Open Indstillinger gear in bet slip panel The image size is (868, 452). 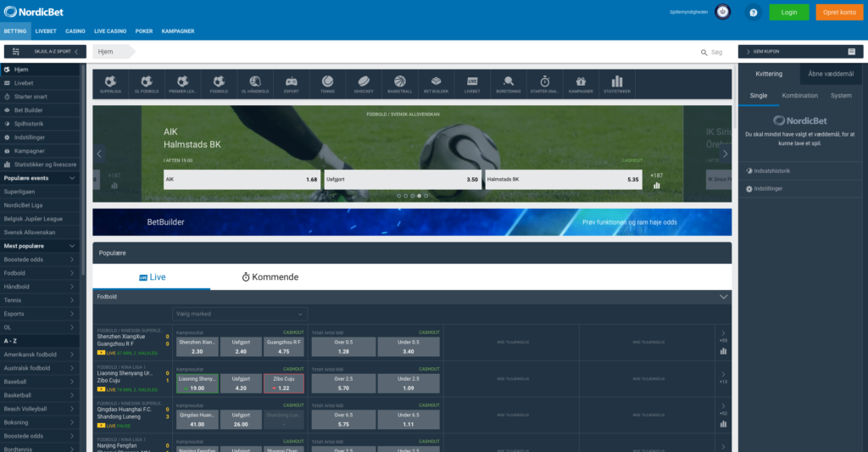[764, 188]
